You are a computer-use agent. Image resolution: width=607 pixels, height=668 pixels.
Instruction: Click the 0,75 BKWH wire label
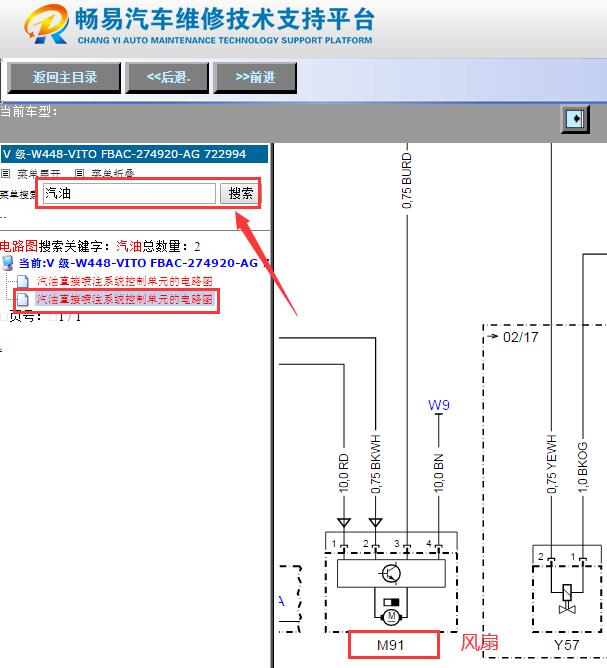click(375, 464)
